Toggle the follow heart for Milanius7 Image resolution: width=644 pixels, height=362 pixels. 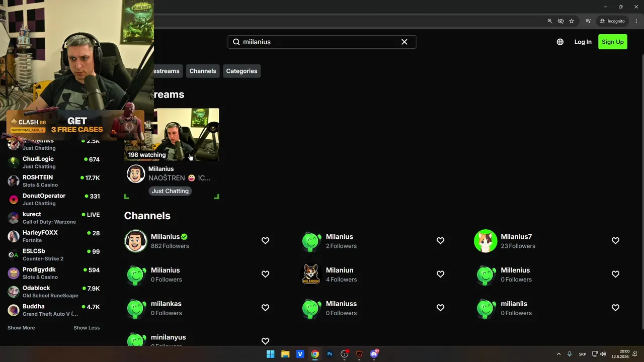615,241
